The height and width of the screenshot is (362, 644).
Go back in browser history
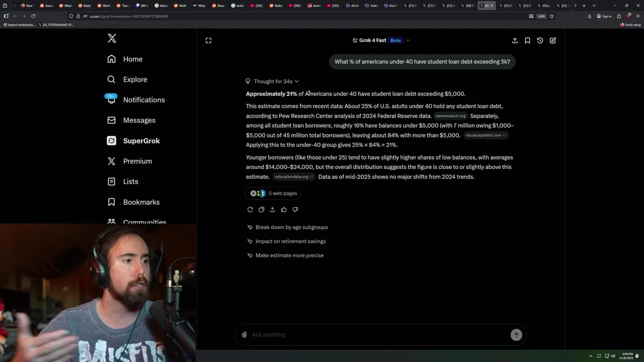(x=15, y=16)
